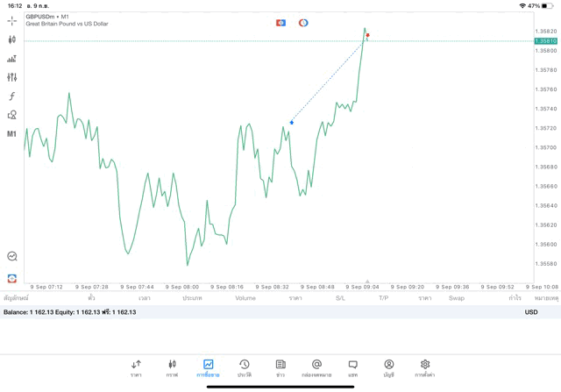This screenshot has height=392, width=561.
Task: Switch chart type using the candlestick icon
Action: point(12,39)
